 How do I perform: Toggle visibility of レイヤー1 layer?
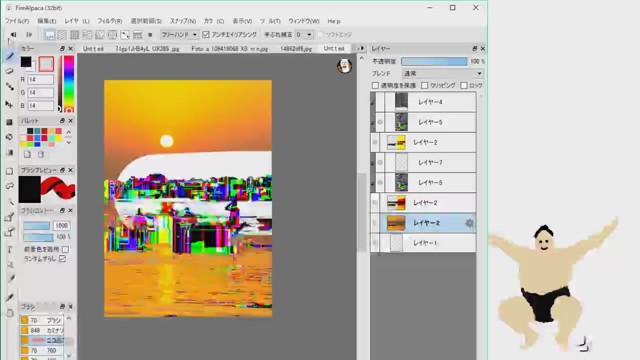tap(375, 243)
